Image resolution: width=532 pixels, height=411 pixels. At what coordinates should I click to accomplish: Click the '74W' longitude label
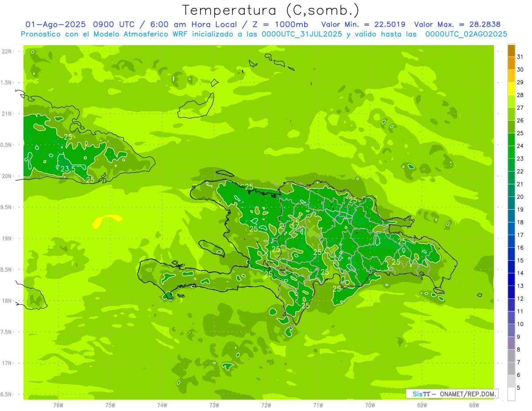click(x=162, y=405)
